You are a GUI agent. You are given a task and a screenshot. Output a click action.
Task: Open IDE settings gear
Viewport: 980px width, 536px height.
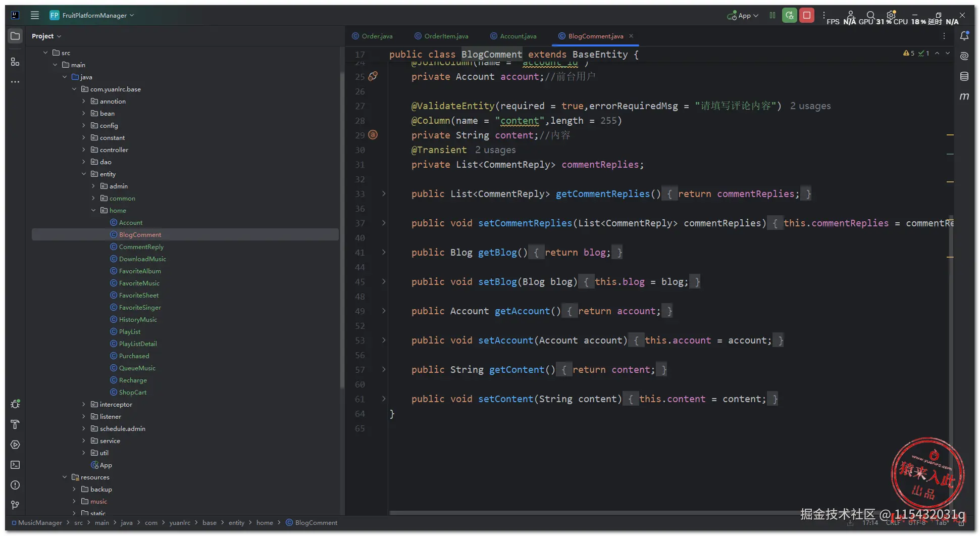click(891, 15)
